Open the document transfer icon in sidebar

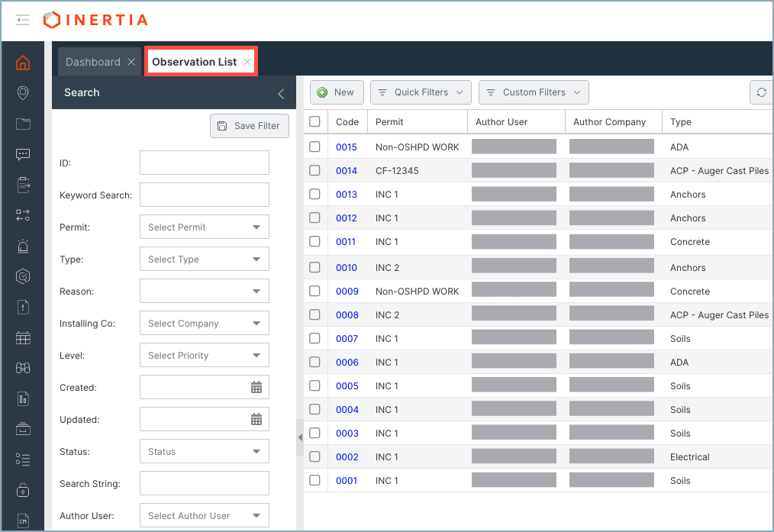click(23, 185)
